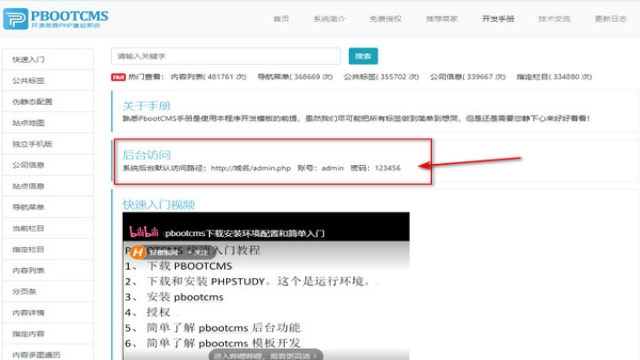Select 公司信息 in left sidebar
This screenshot has width=640, height=360.
point(48,165)
